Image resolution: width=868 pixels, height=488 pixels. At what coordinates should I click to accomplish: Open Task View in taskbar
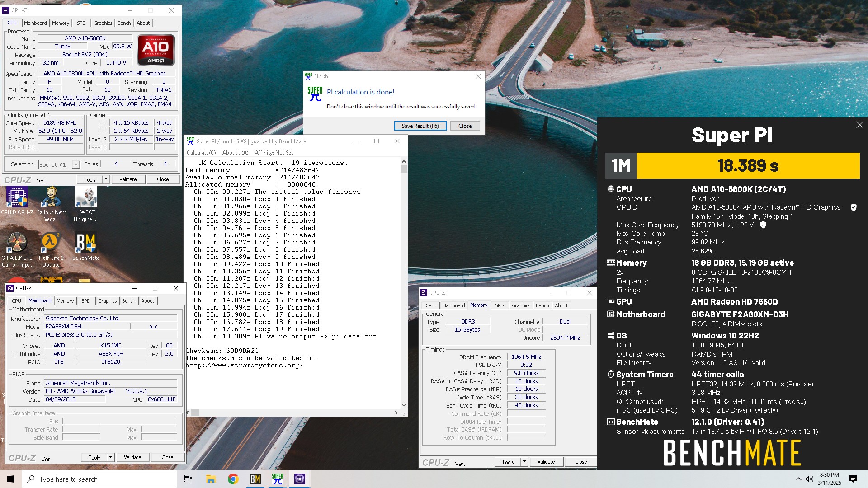[x=188, y=479]
